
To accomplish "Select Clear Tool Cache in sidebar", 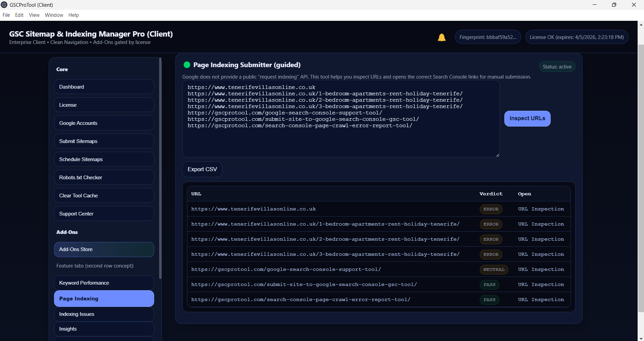I will pos(104,196).
